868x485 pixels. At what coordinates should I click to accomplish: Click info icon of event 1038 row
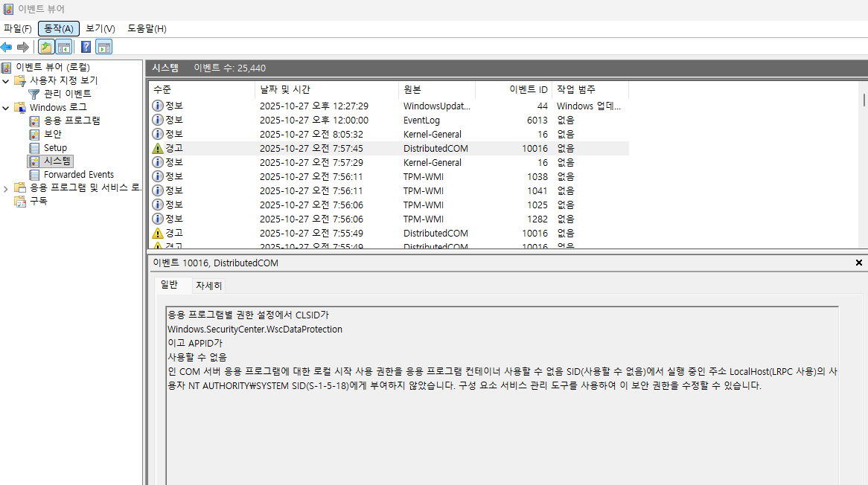click(x=158, y=177)
